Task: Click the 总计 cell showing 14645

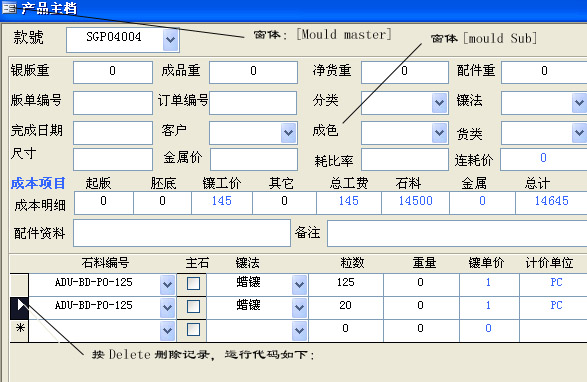Action: pyautogui.click(x=551, y=203)
